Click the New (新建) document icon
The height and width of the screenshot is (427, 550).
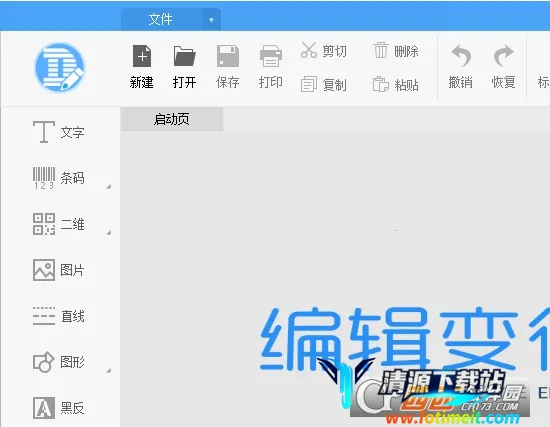[142, 56]
